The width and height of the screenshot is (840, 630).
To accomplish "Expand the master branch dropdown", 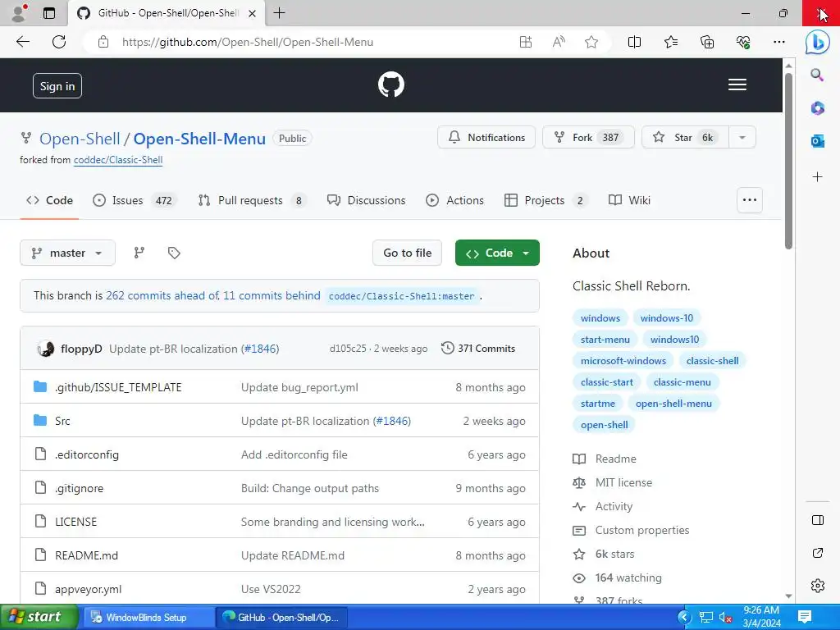I will click(67, 253).
